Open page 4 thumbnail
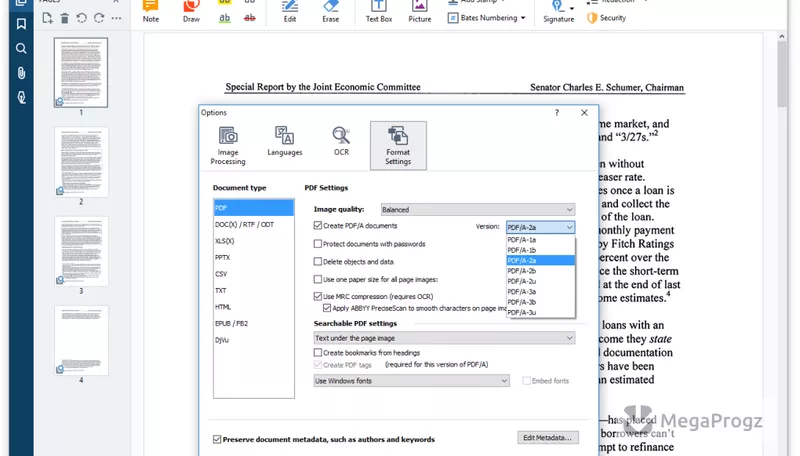Image resolution: width=800 pixels, height=456 pixels. [81, 340]
